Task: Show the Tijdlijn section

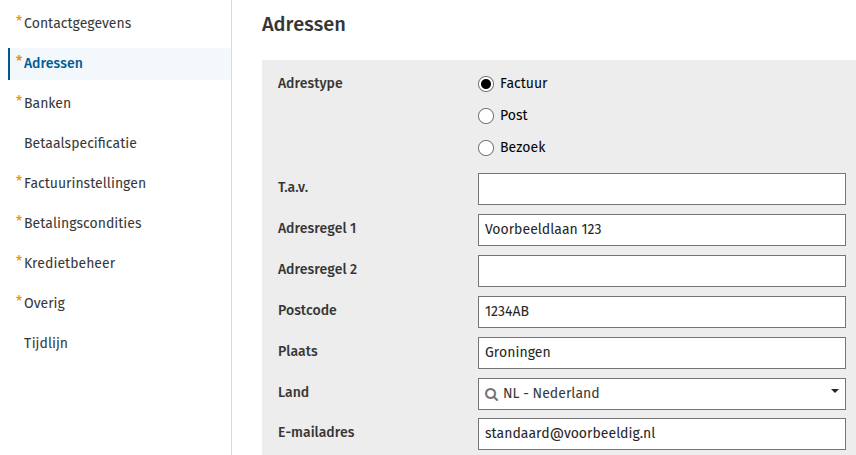Action: (46, 343)
